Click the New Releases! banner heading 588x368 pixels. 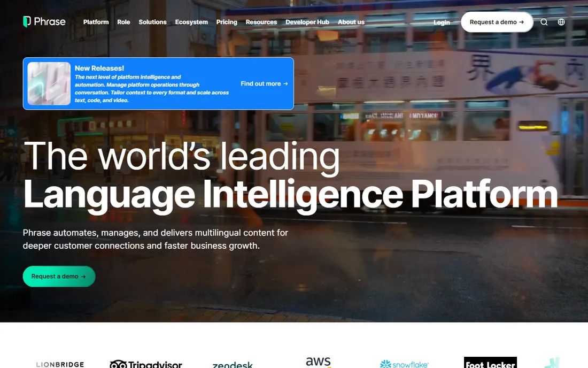coord(99,68)
